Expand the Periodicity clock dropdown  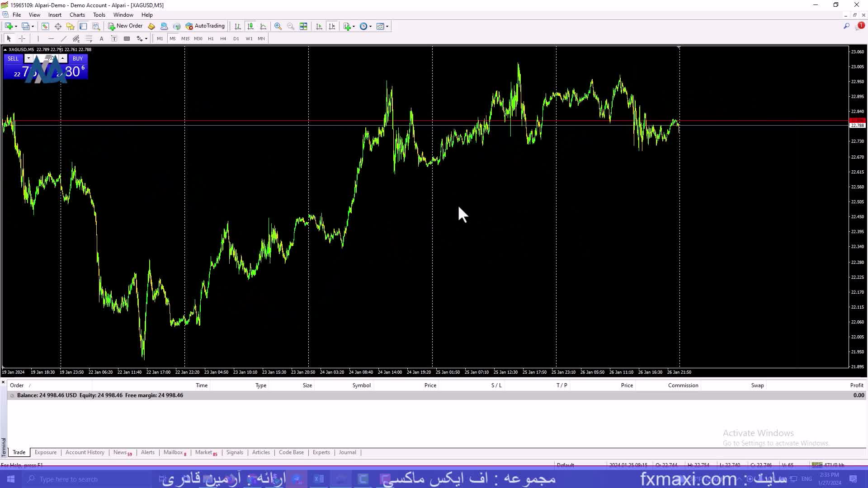[x=370, y=26]
